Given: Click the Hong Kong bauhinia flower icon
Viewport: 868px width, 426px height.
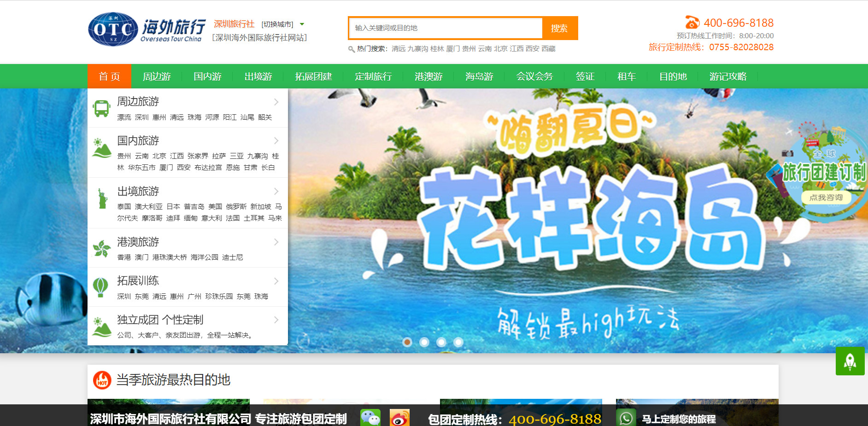Looking at the screenshot, I should coord(102,249).
